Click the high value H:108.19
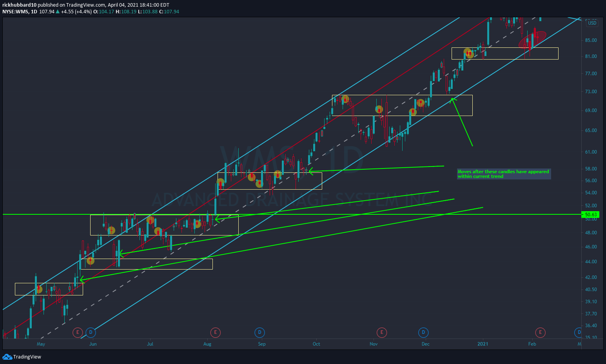Screen dimensions: 606x364 (x=126, y=12)
